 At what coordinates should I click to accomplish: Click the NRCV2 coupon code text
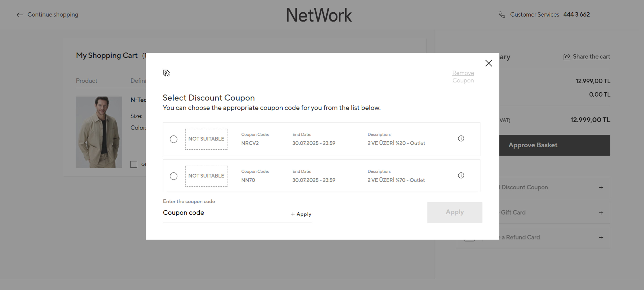pyautogui.click(x=250, y=143)
